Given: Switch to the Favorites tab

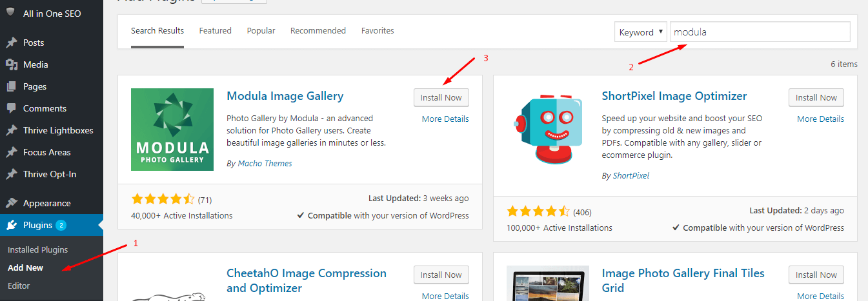Looking at the screenshot, I should coord(378,31).
